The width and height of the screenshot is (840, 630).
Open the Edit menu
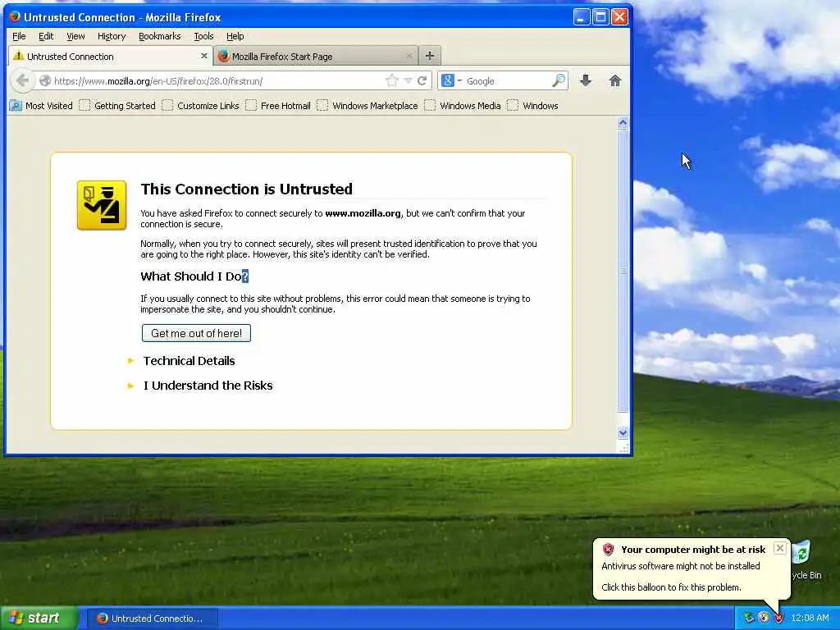tap(46, 36)
